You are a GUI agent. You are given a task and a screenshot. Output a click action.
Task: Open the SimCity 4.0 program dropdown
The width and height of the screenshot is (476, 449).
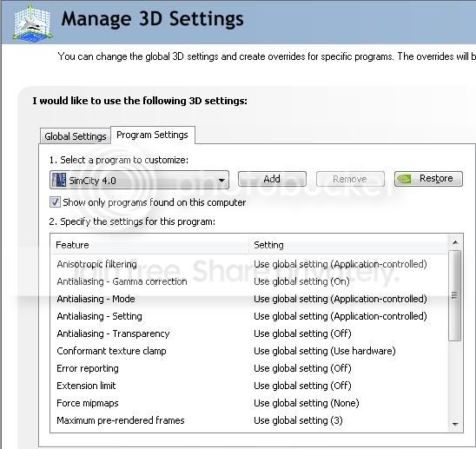(x=139, y=180)
